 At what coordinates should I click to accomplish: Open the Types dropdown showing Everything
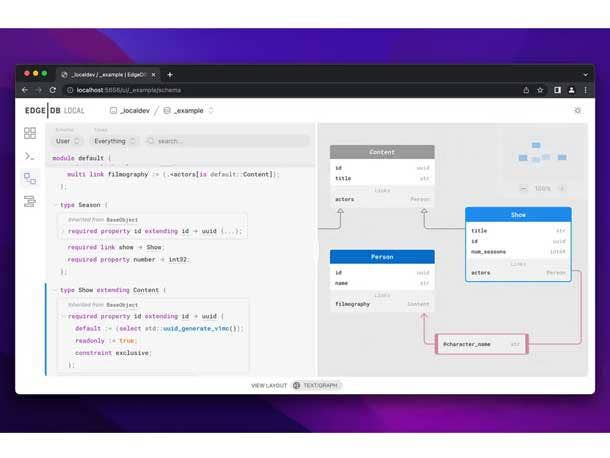[114, 141]
